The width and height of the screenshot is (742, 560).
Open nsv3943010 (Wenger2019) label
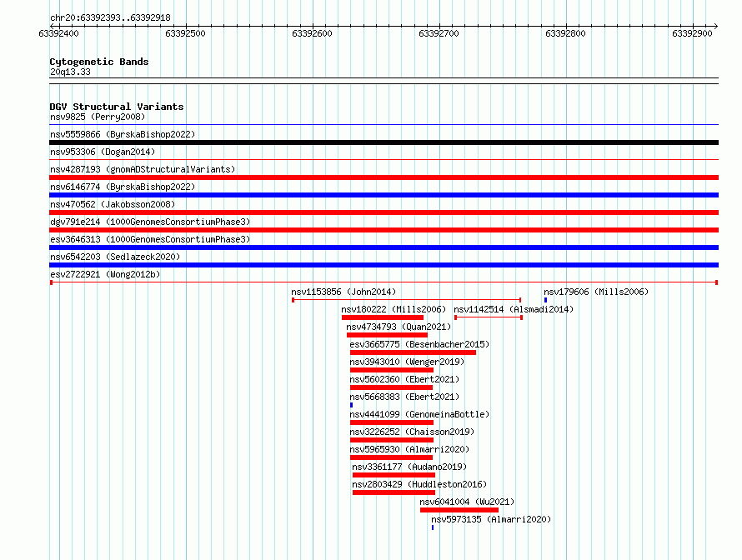click(407, 362)
